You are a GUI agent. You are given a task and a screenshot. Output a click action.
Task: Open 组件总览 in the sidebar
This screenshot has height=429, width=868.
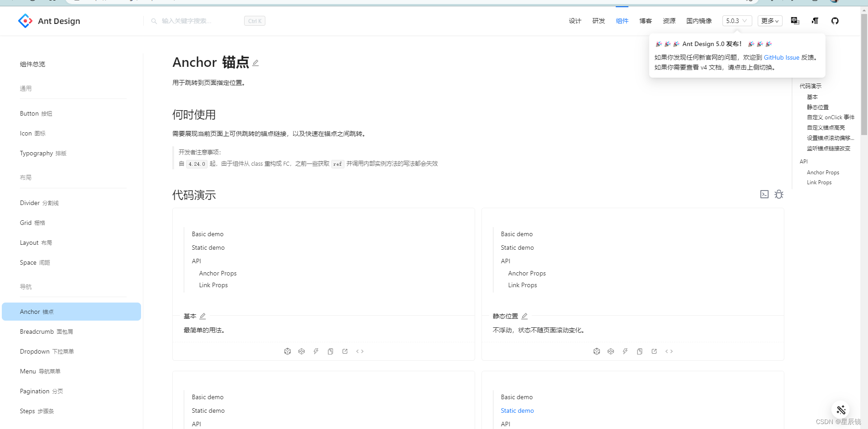tap(33, 64)
